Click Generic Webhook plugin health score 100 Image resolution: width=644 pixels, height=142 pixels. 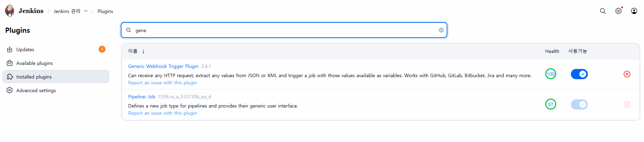550,74
